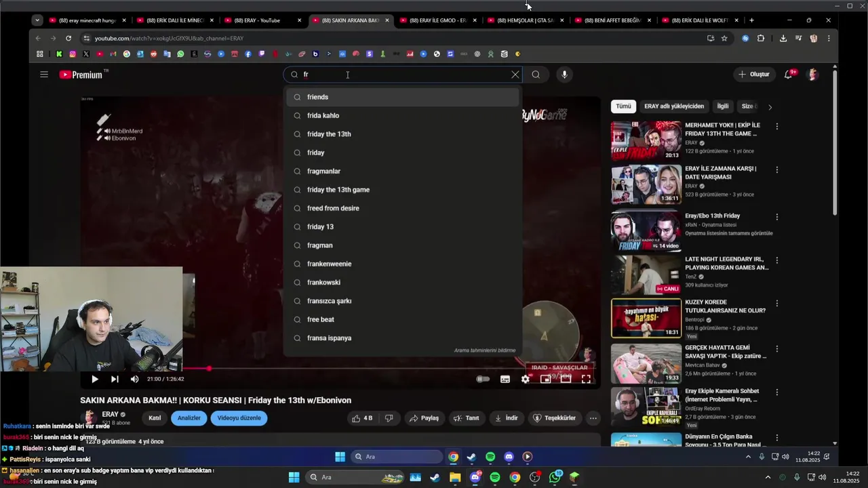The image size is (868, 488).
Task: Select the 'İlgili' filter chip
Action: point(723,106)
